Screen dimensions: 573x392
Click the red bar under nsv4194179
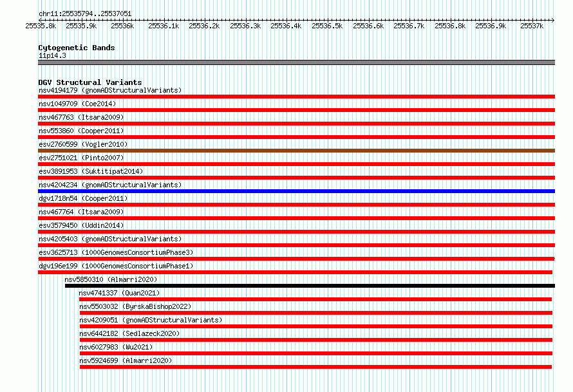[296, 97]
